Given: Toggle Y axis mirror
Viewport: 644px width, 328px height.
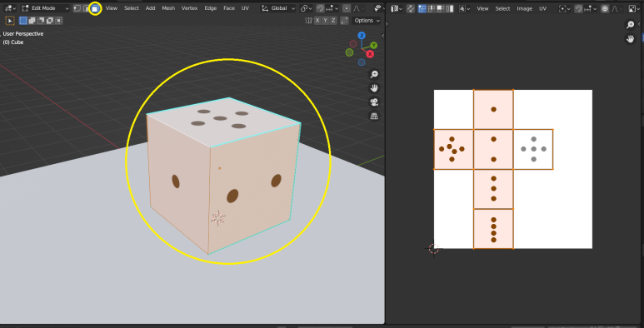Looking at the screenshot, I should [325, 21].
